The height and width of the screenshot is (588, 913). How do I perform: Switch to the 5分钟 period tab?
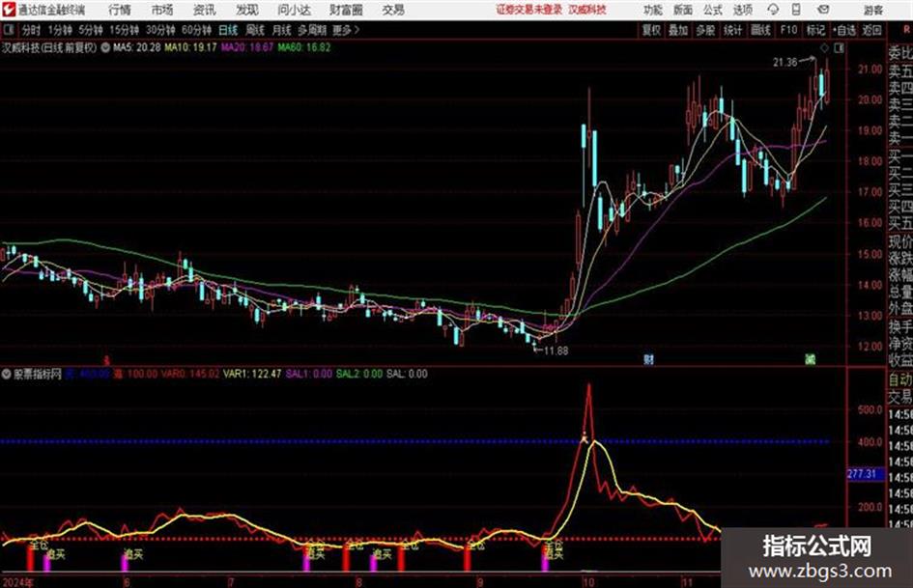(90, 30)
